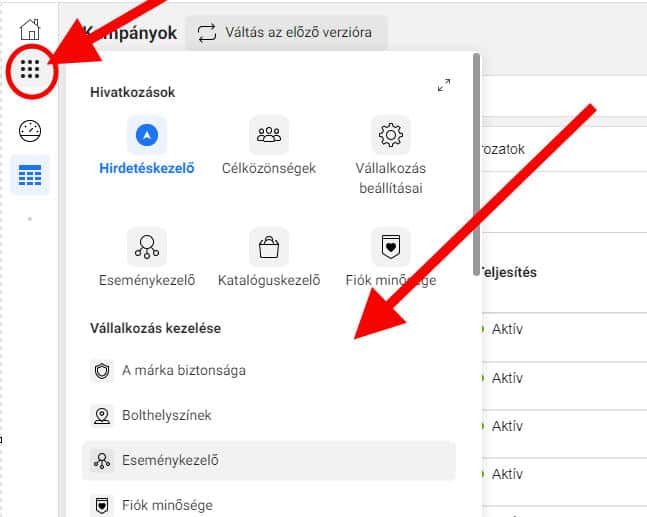Click the Kampányok page title
The height and width of the screenshot is (517, 647).
pyautogui.click(x=130, y=33)
